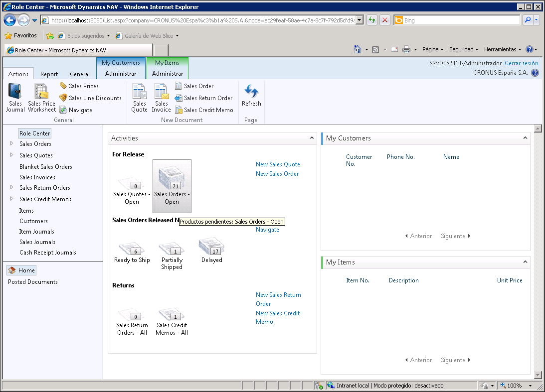This screenshot has height=392, width=545.
Task: Click Siguiente in My Customers panel
Action: point(455,236)
